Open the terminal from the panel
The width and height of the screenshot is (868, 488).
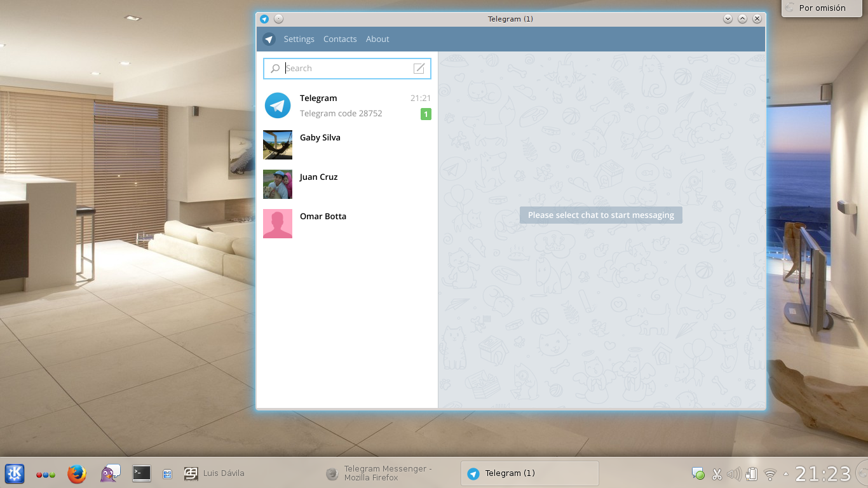[x=142, y=473]
